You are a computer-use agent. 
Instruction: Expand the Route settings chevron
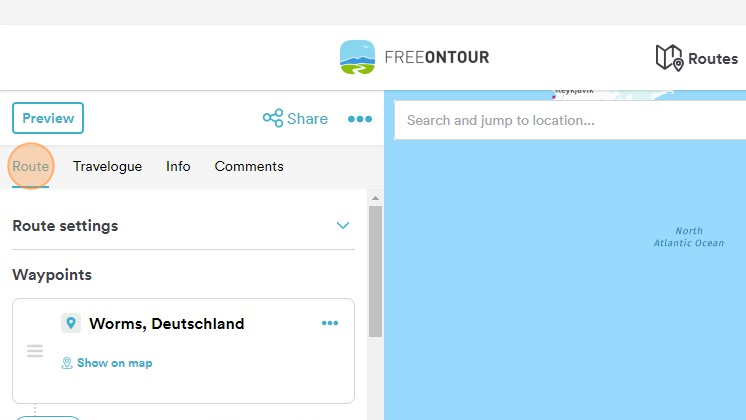pos(343,225)
